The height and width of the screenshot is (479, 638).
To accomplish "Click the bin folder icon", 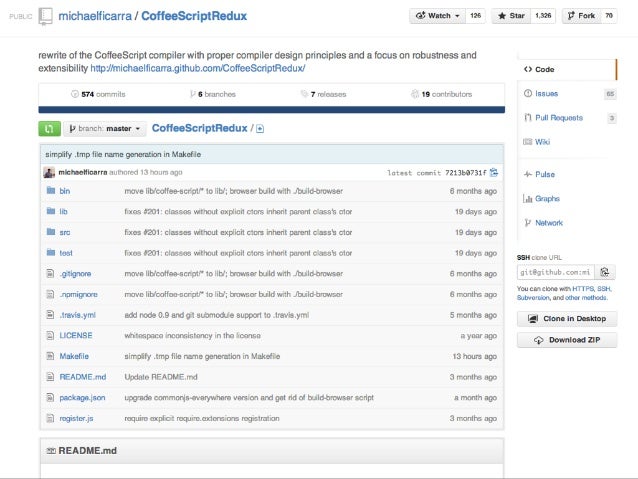I will 51,190.
